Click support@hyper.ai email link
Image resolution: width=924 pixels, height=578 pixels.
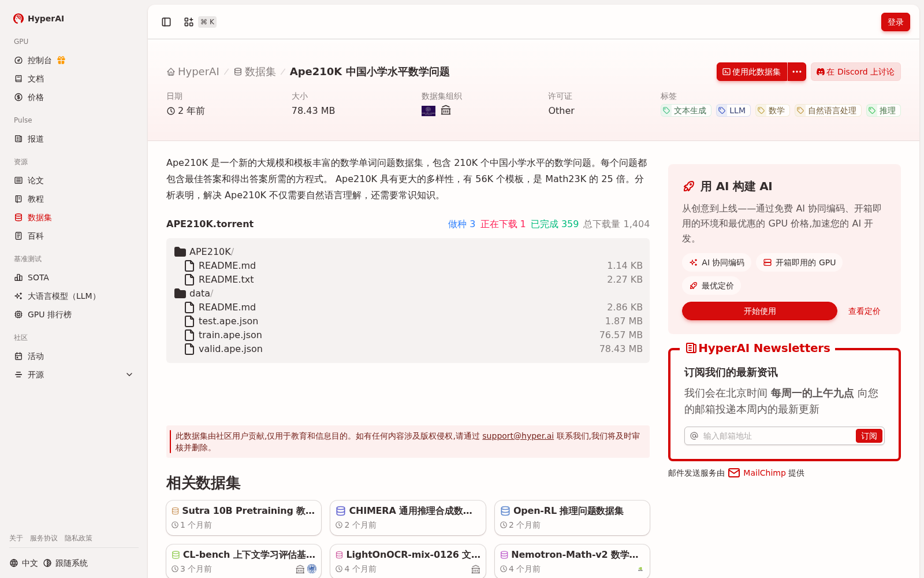pos(518,436)
